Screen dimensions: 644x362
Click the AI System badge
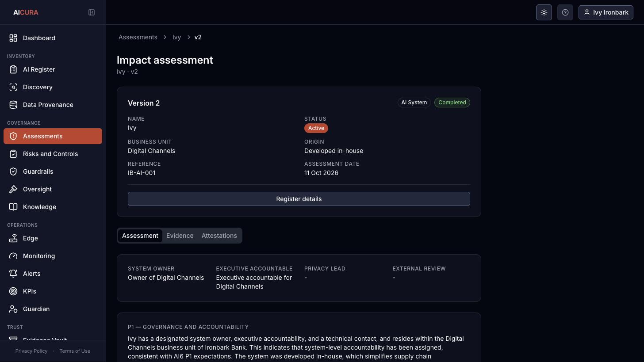tap(414, 103)
